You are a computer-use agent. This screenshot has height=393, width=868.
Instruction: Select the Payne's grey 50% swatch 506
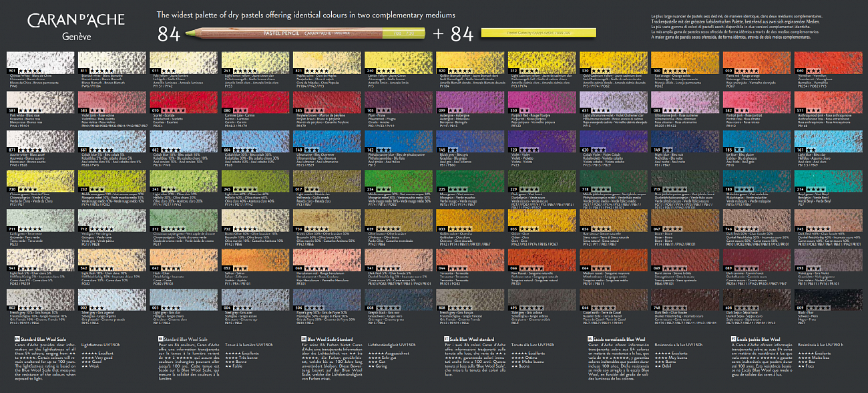[x=328, y=299]
